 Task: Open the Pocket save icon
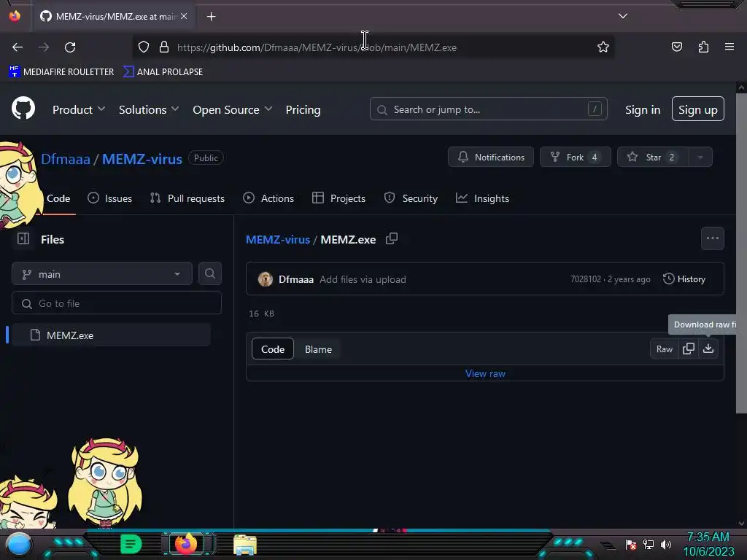[x=676, y=47]
